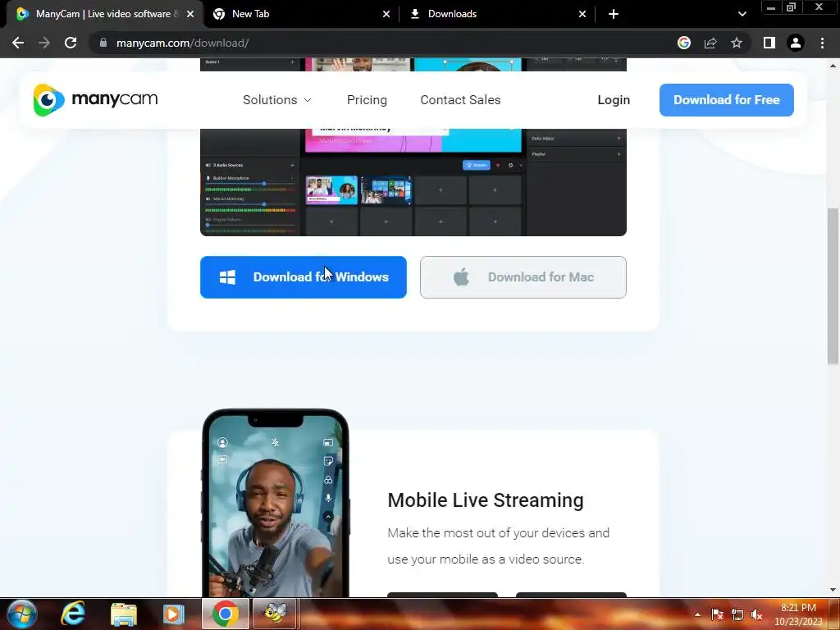Share this page via share icon
This screenshot has height=630, width=840.
(710, 43)
